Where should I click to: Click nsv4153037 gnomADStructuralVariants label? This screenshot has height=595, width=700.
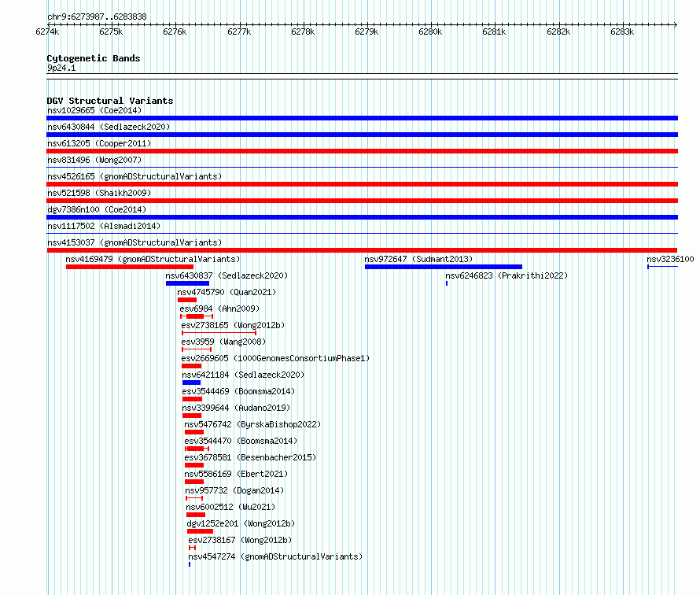pos(134,242)
